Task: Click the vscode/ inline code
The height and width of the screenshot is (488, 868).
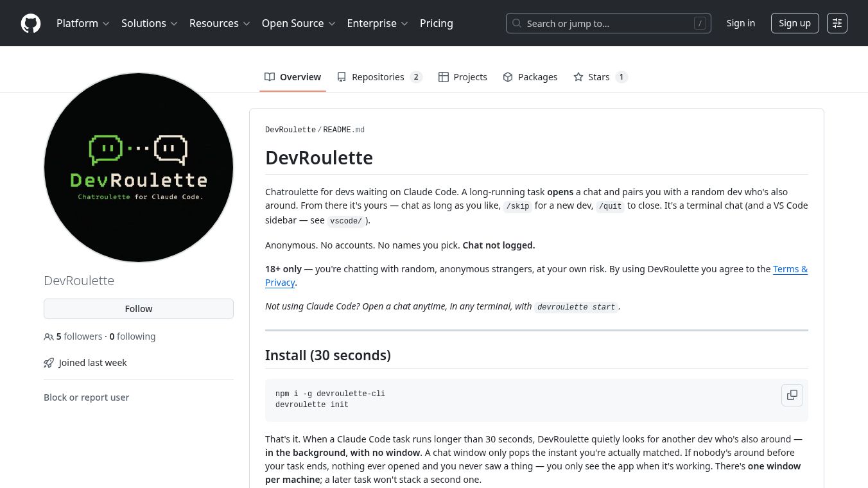Action: [x=346, y=220]
